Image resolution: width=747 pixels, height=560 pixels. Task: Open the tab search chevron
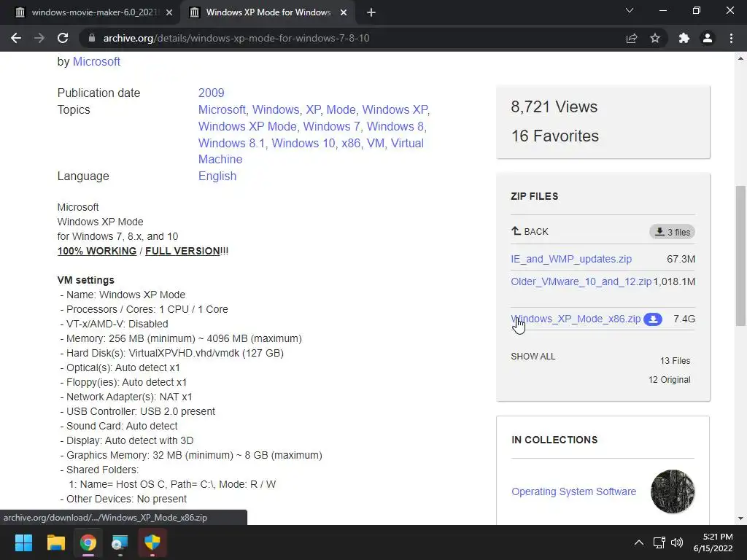click(630, 10)
